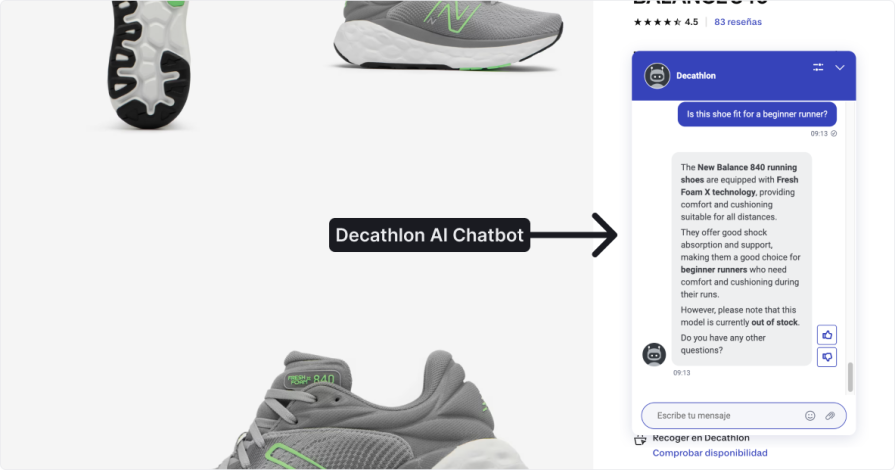This screenshot has height=470, width=895.
Task: Attach a file with the paperclip icon
Action: (x=830, y=416)
